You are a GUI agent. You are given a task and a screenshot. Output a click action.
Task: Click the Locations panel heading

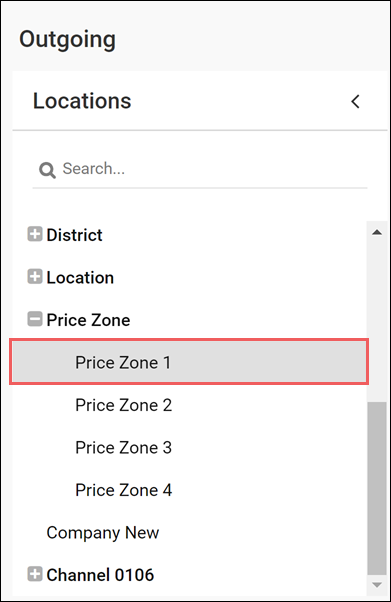pos(82,101)
